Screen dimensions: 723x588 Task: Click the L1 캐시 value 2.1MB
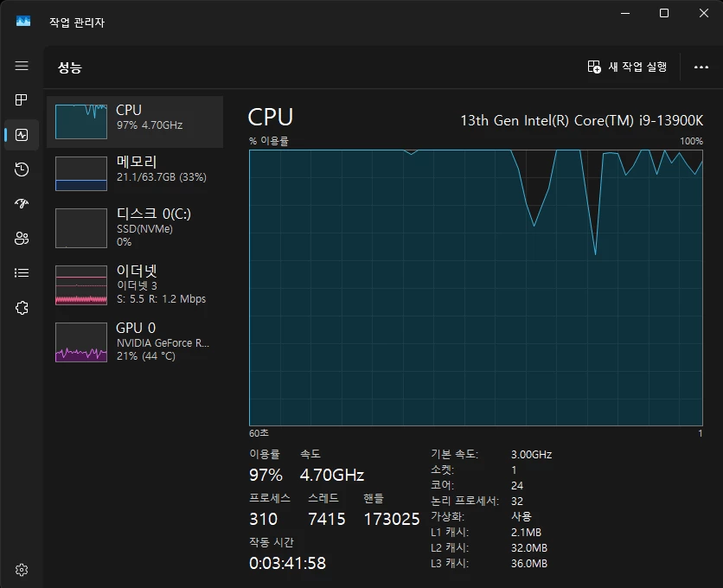point(526,532)
